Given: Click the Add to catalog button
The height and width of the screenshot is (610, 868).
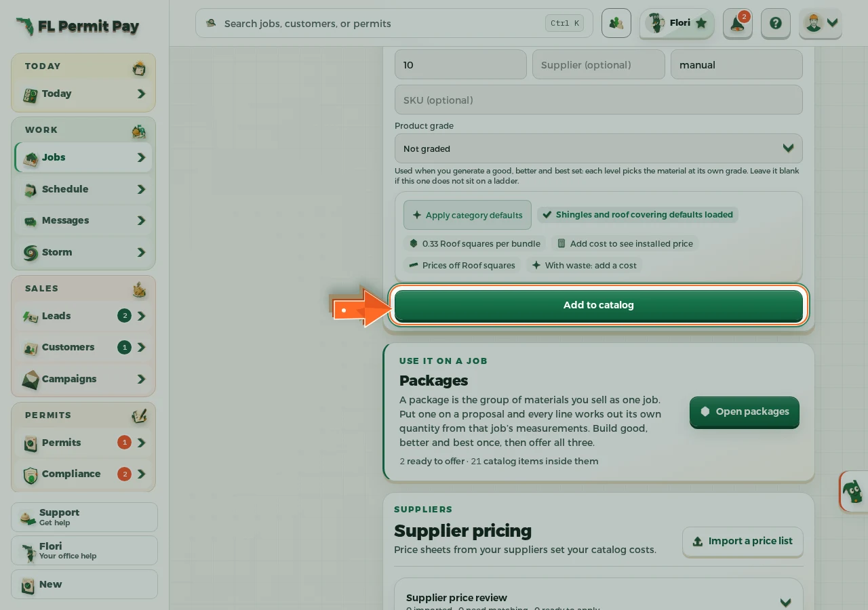Looking at the screenshot, I should 598,305.
